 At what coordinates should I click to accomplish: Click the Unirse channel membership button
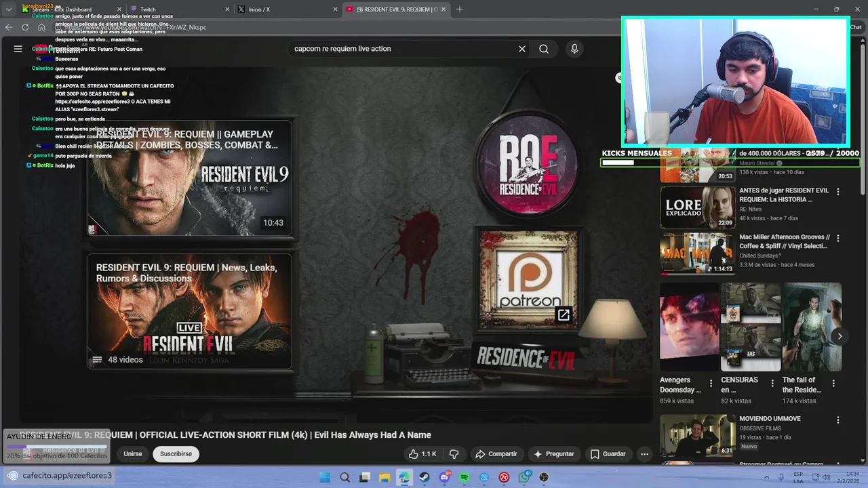133,454
